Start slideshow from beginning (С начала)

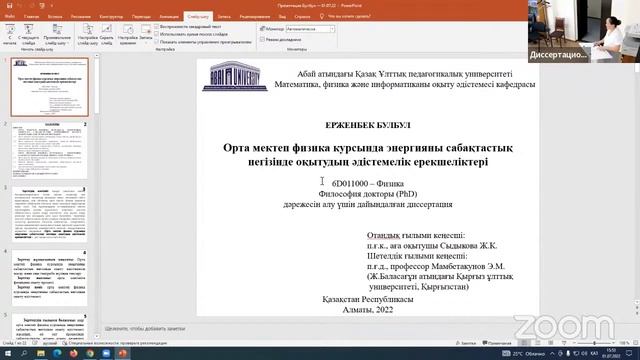coord(10,35)
